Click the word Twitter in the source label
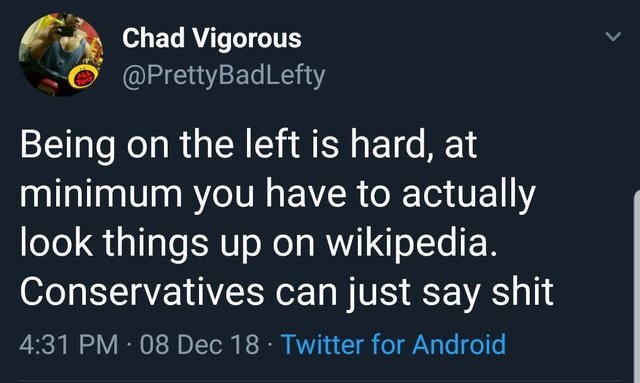The image size is (640, 383). 322,344
